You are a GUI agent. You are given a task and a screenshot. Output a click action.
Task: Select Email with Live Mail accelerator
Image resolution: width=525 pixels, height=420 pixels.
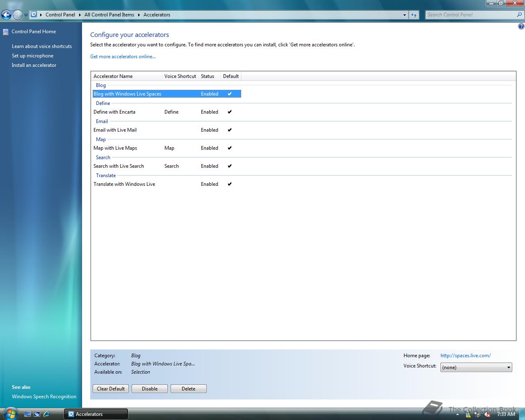(x=115, y=130)
